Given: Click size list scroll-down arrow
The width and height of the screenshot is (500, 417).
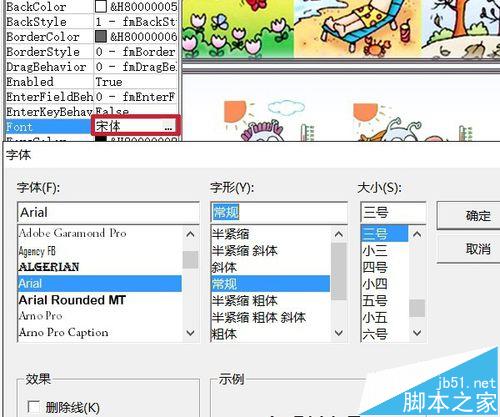Looking at the screenshot, I should click(x=417, y=333).
